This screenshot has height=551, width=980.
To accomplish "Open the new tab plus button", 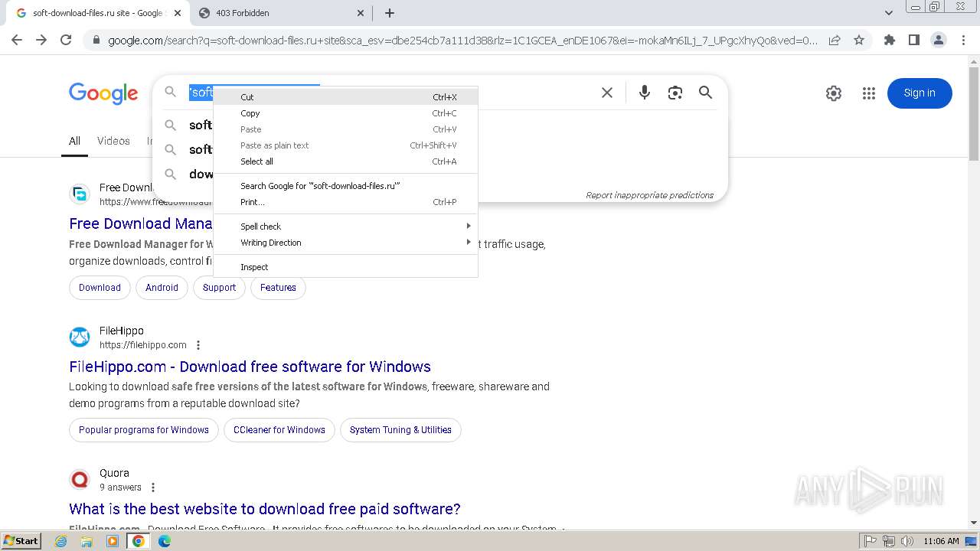I will [x=390, y=13].
